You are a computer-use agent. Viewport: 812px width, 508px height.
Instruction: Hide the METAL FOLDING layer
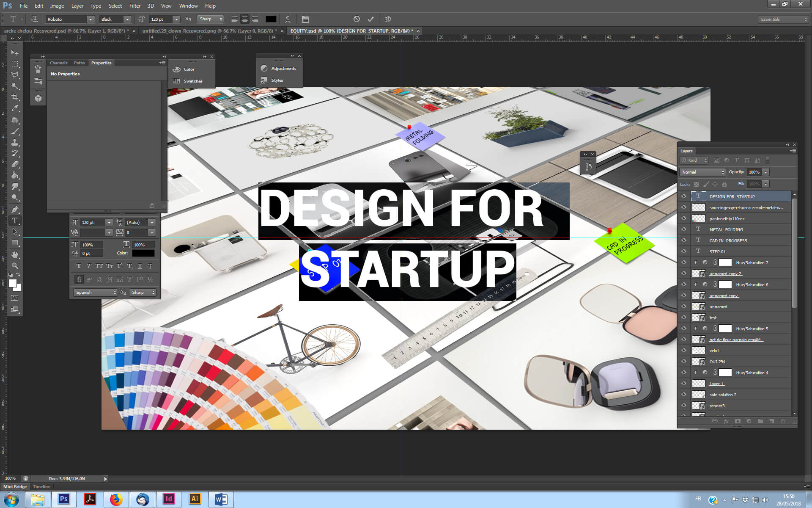click(684, 229)
